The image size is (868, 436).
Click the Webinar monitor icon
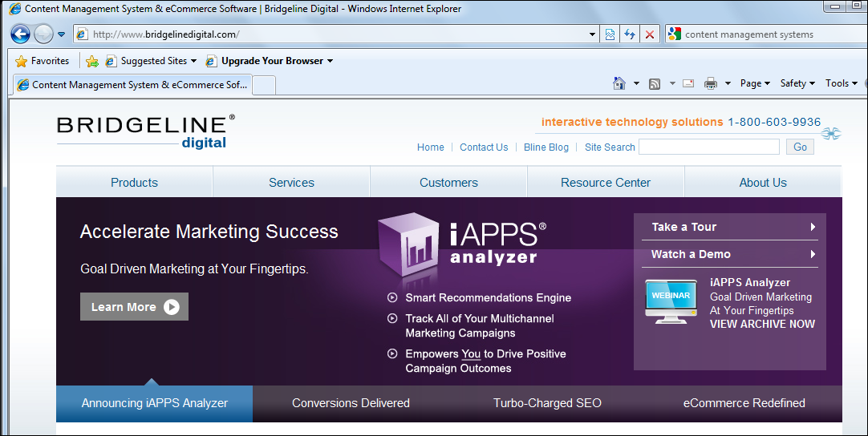pyautogui.click(x=671, y=301)
